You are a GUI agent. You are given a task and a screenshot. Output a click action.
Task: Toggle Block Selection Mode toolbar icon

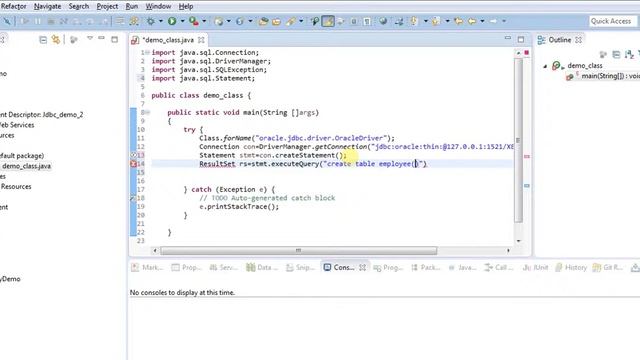pyautogui.click(x=354, y=21)
